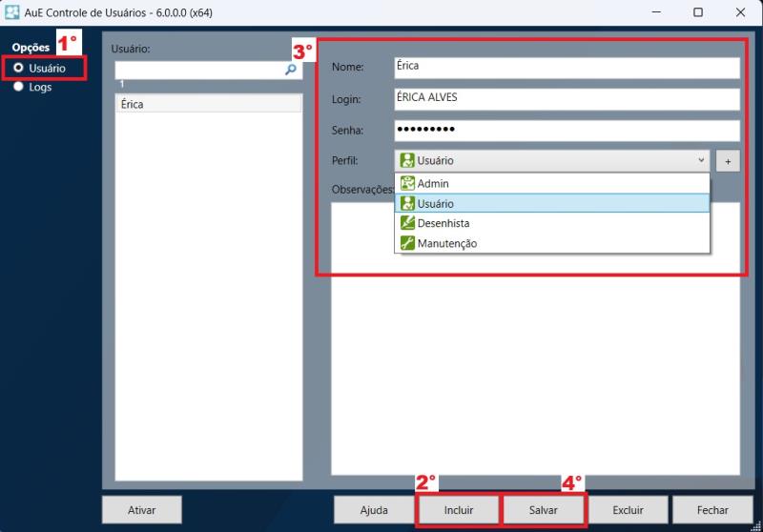
Task: Open Ajuda help button
Action: click(x=374, y=510)
